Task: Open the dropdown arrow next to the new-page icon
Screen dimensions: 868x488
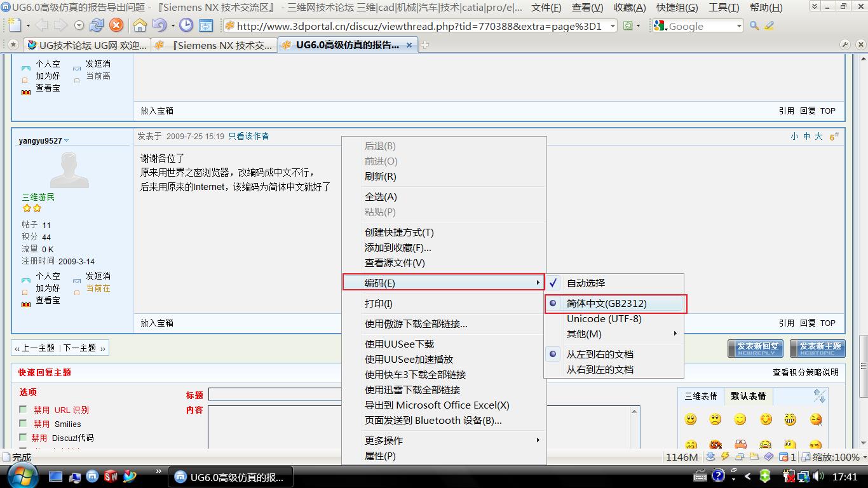Action: [x=27, y=26]
